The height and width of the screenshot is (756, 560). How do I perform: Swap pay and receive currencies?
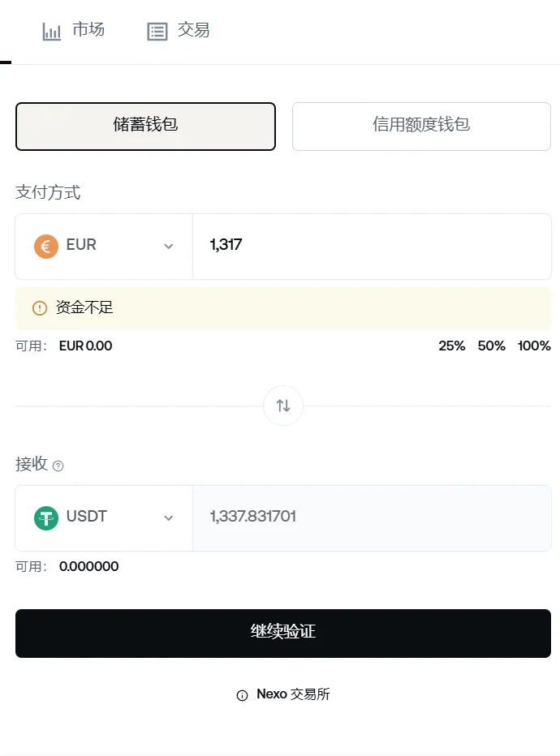(x=283, y=406)
